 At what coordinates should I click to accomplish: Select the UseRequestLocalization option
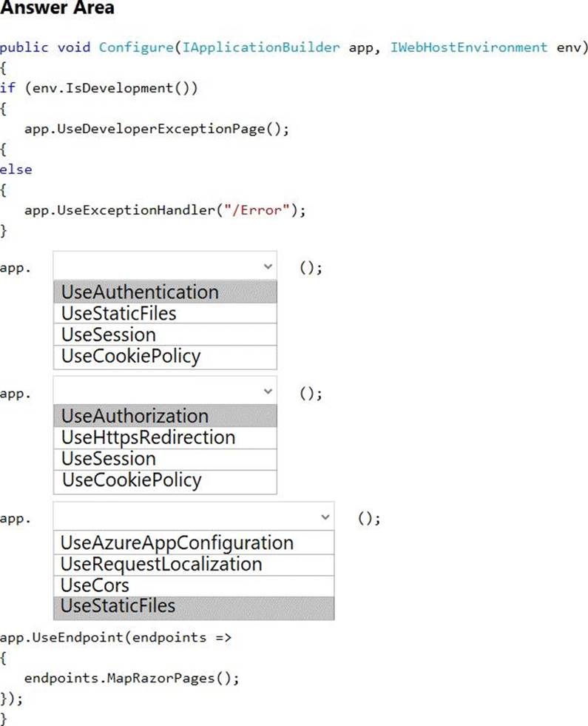pos(161,564)
